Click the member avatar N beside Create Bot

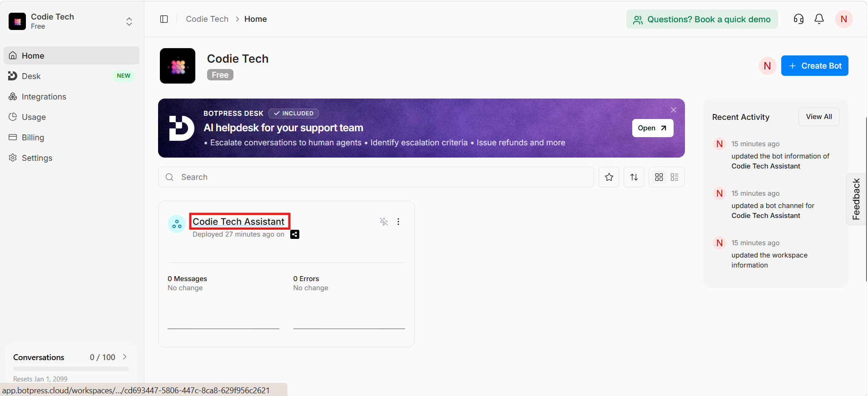767,66
